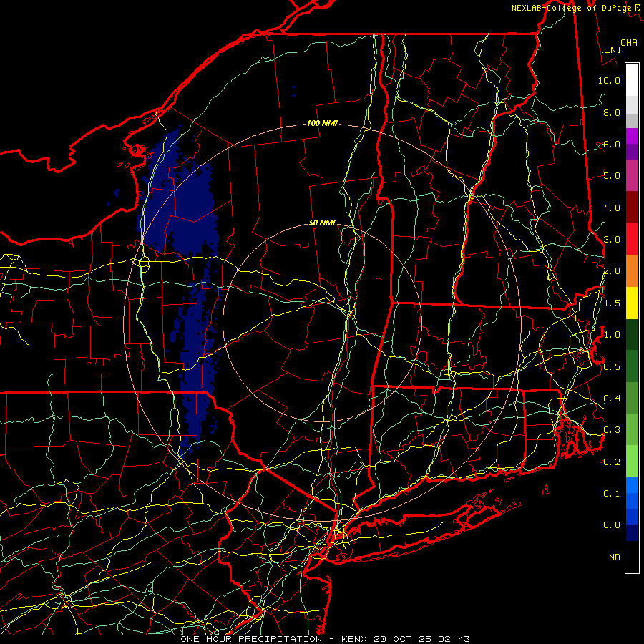Viewport: 644px width, 644px height.
Task: Click the [IN] units label
Action: [610, 49]
